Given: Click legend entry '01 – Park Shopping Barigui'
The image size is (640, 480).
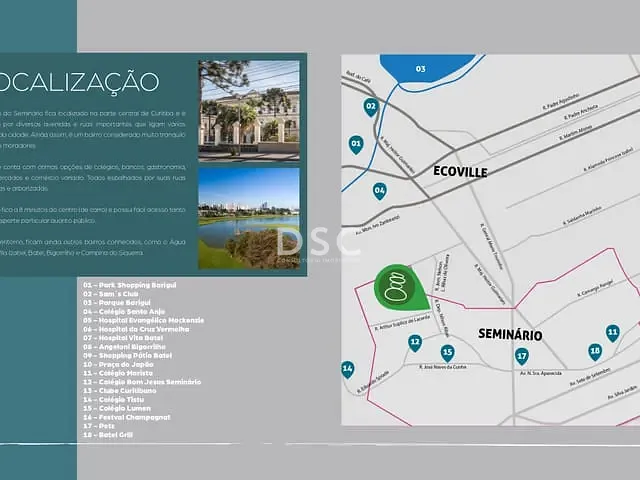Looking at the screenshot, I should point(130,285).
